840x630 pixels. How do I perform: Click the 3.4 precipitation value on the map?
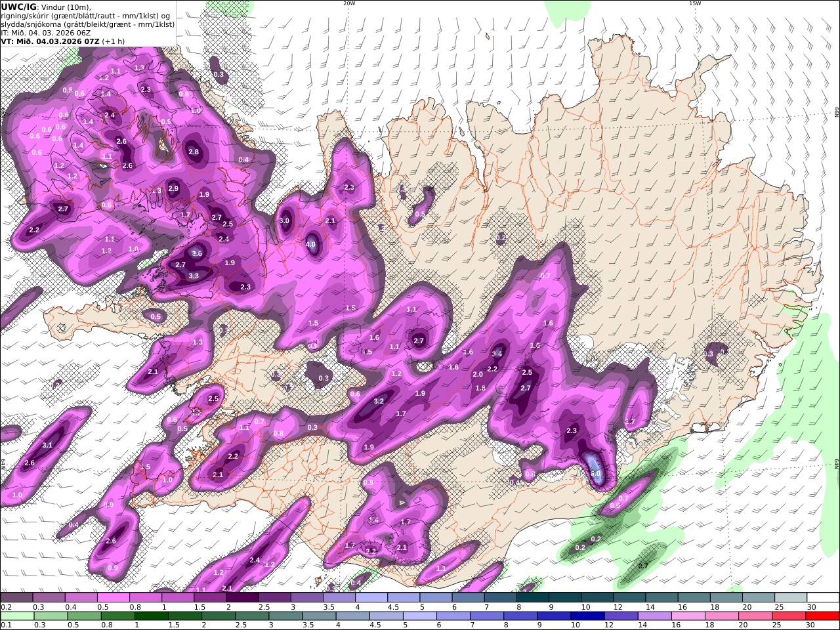pyautogui.click(x=497, y=354)
